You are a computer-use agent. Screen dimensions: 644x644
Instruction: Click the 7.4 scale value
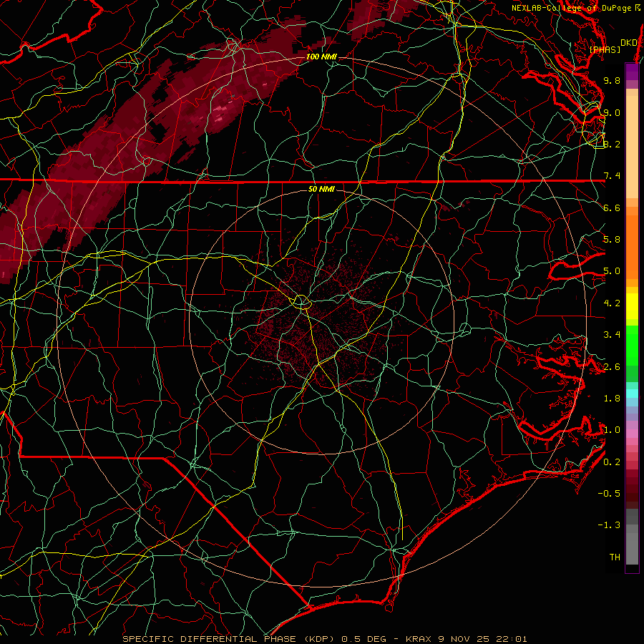pyautogui.click(x=612, y=176)
